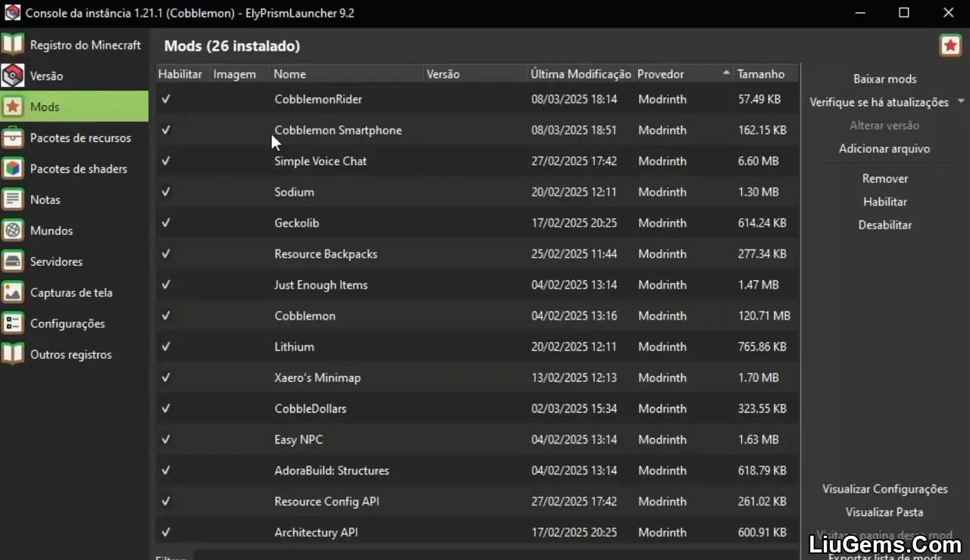Open the Verifique se há atualizações dropdown arrow

tap(961, 102)
